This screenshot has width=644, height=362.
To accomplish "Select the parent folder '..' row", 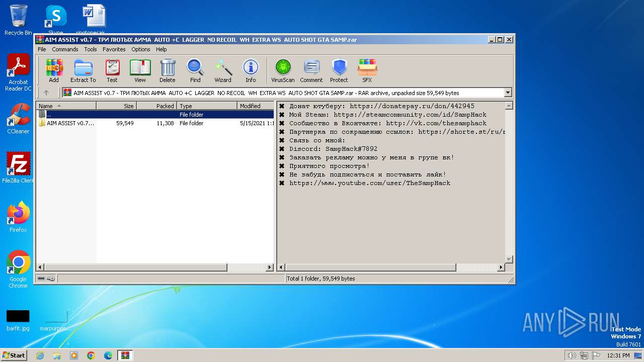I will (155, 115).
